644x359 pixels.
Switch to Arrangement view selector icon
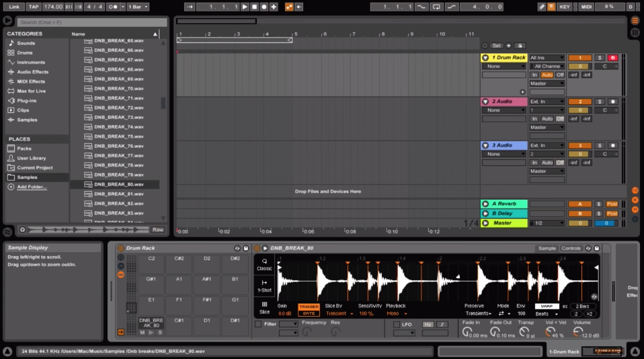[x=635, y=21]
